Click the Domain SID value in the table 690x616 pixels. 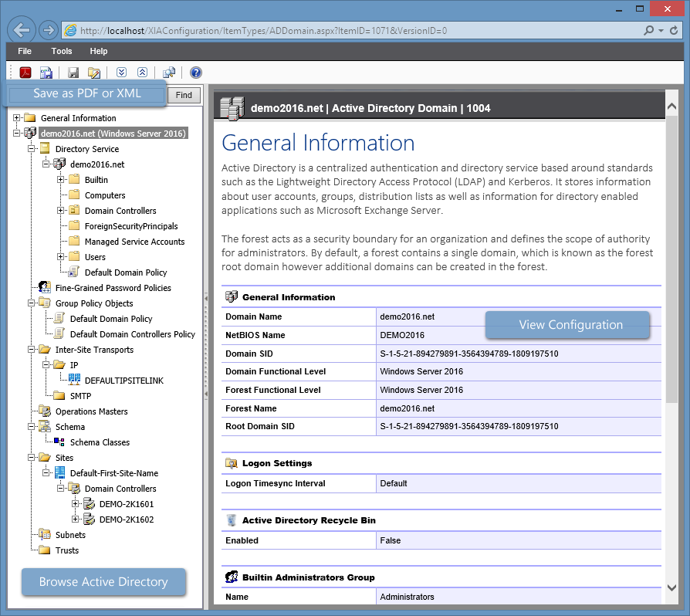pos(469,354)
